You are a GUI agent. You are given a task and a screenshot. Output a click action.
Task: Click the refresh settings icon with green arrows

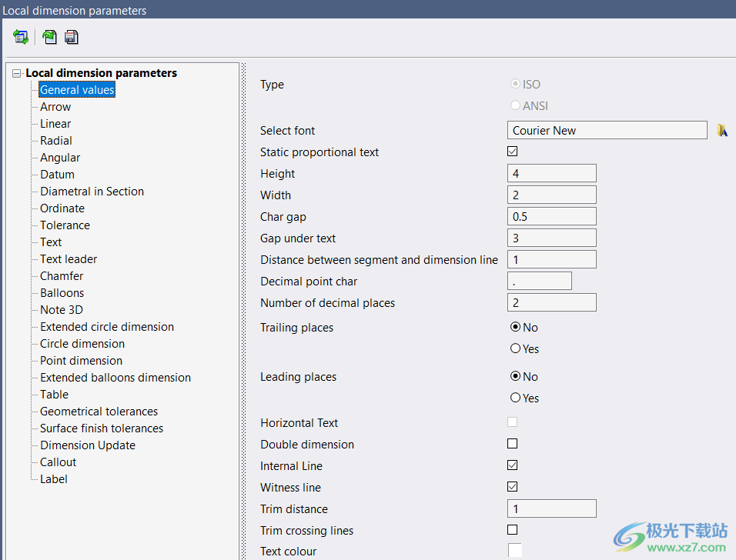pos(21,37)
